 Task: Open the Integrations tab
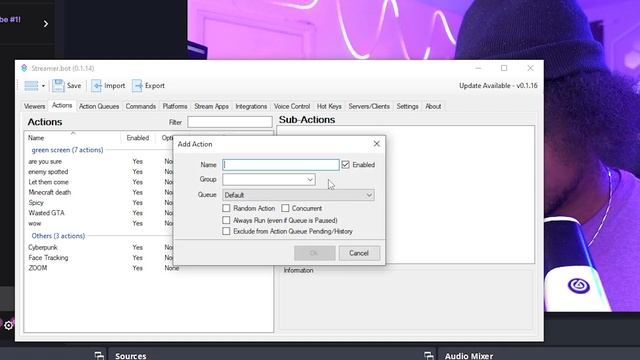[251, 106]
